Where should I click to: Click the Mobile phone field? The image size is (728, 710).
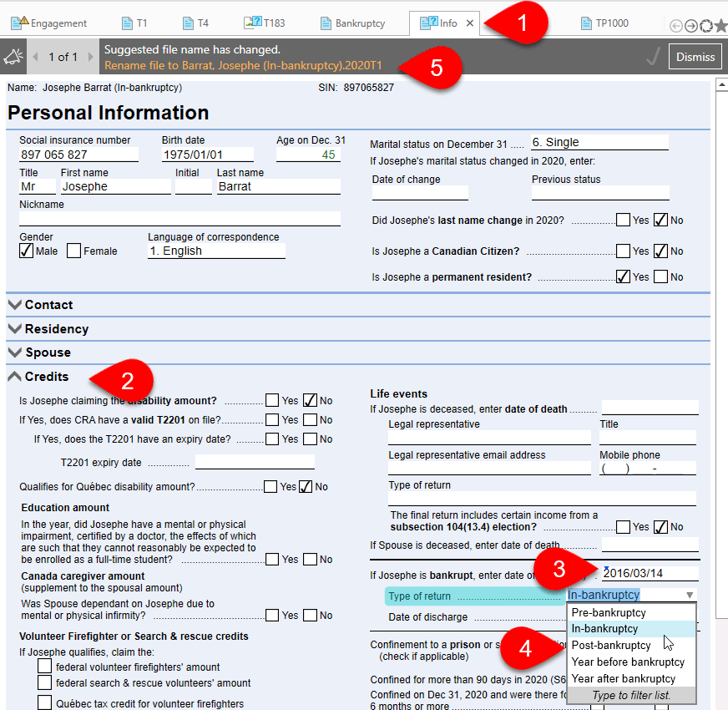click(x=648, y=468)
